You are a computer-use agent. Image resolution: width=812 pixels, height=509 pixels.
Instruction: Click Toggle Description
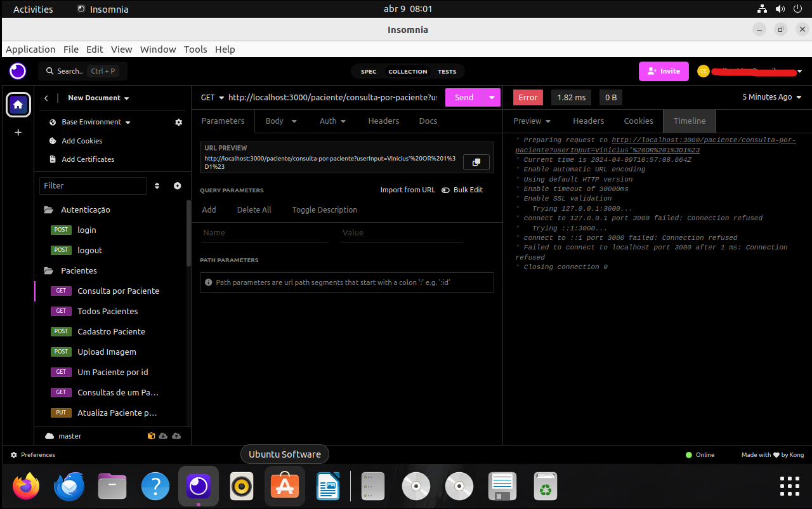click(325, 209)
